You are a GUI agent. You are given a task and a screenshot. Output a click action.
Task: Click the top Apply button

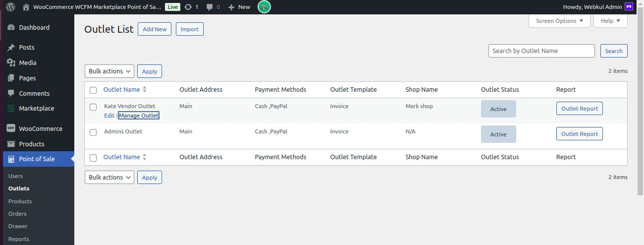coord(150,71)
